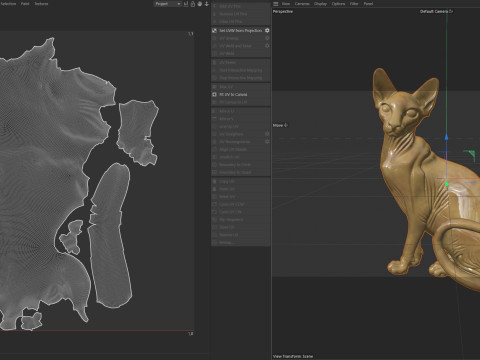Choose Start Interactive Mapping
The image size is (480, 360).
[x=240, y=70]
